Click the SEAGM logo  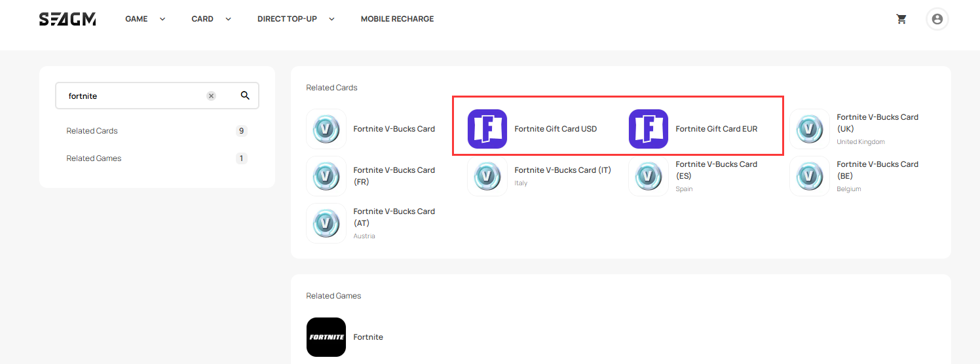point(67,19)
